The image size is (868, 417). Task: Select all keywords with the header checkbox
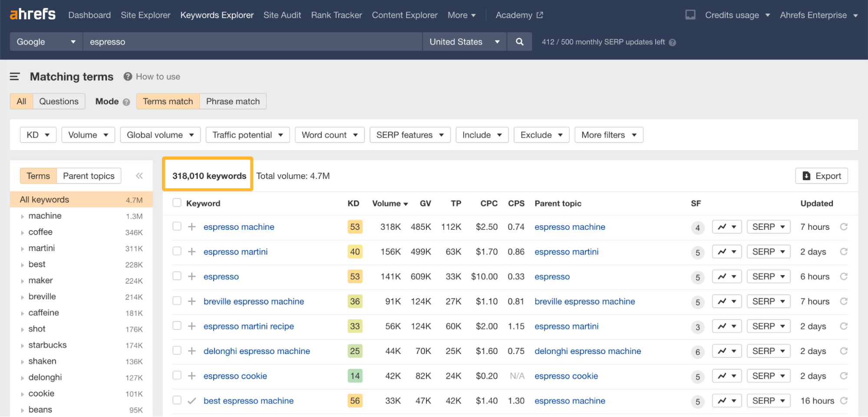tap(177, 202)
